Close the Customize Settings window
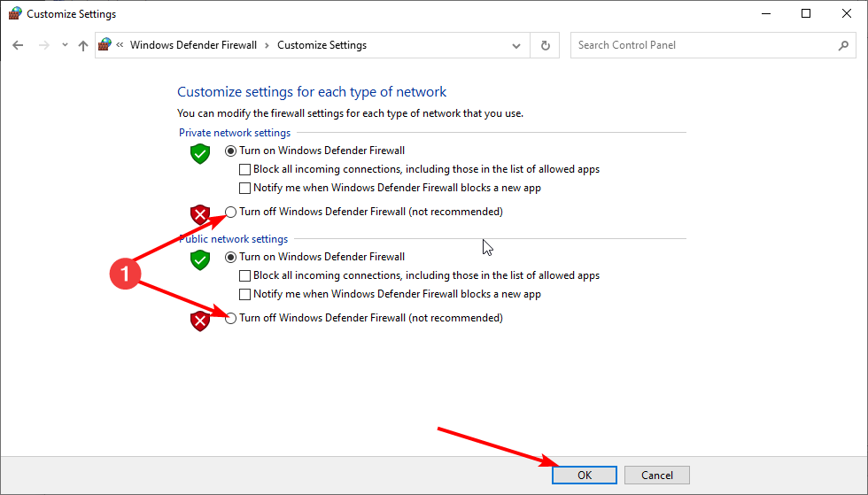 click(847, 13)
